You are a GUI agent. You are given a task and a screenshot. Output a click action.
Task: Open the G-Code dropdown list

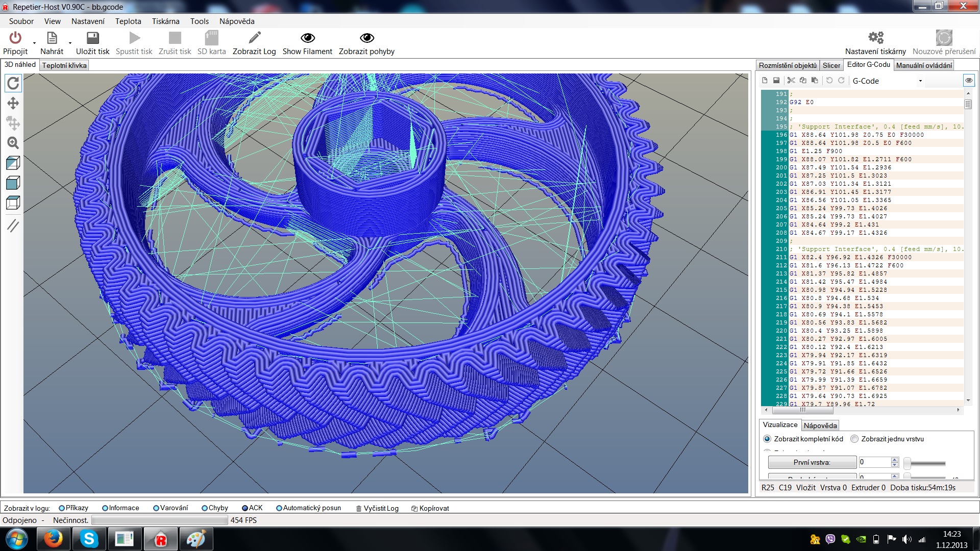point(920,81)
